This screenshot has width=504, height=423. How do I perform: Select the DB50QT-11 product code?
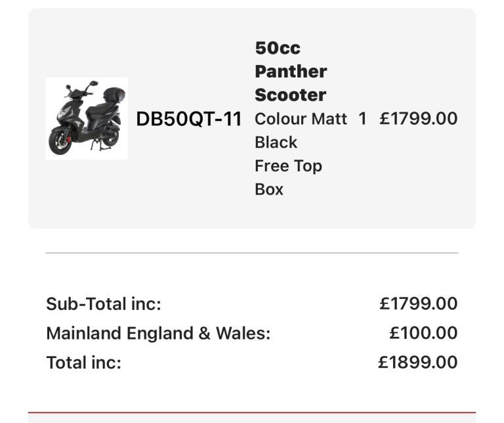tap(189, 119)
